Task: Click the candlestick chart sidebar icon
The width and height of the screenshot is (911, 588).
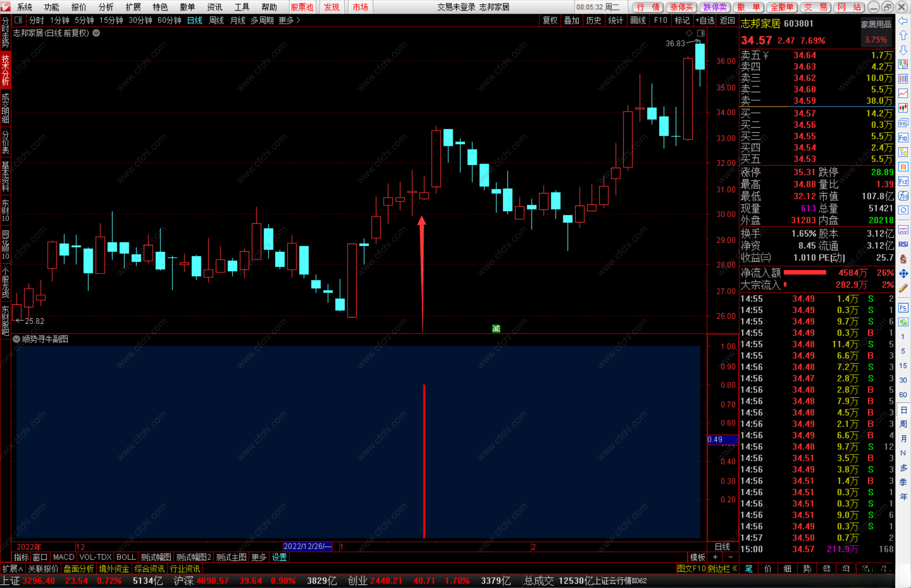Action: (903, 108)
